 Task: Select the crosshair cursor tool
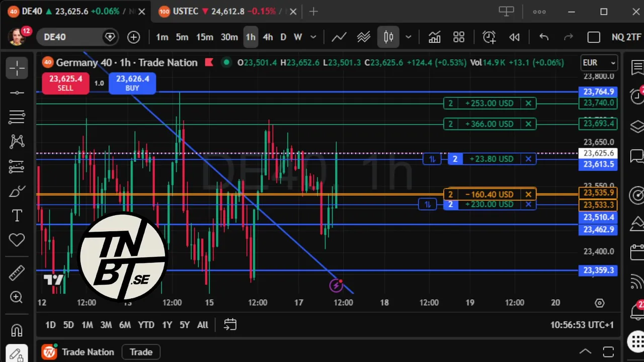[x=17, y=68]
